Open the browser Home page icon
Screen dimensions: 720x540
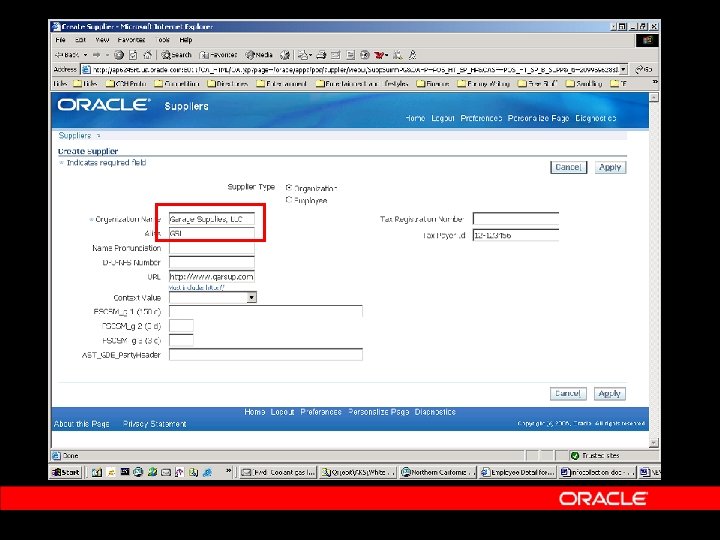click(x=147, y=55)
